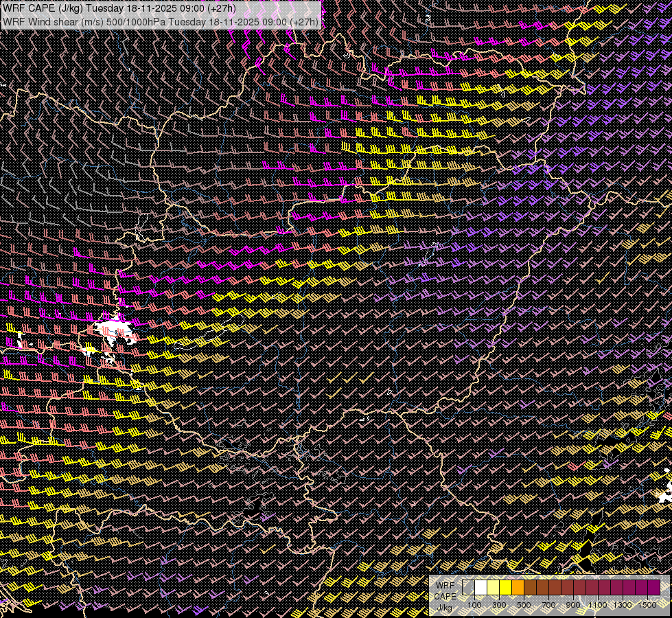Click the 300 legend value label

[x=499, y=605]
